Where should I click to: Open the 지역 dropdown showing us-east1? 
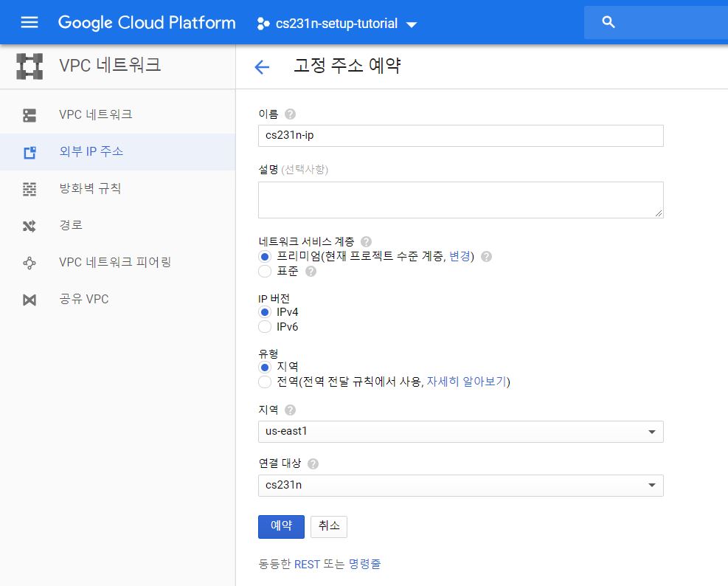pyautogui.click(x=460, y=432)
